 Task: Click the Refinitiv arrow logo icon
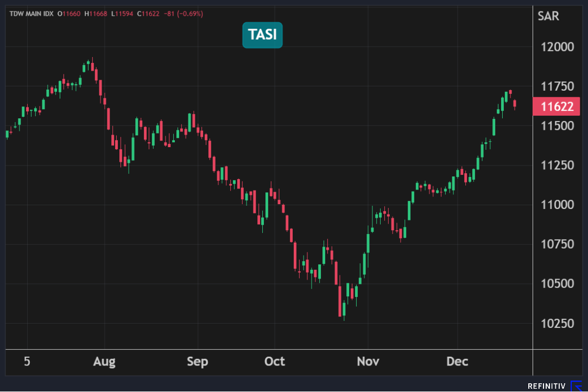[576, 386]
